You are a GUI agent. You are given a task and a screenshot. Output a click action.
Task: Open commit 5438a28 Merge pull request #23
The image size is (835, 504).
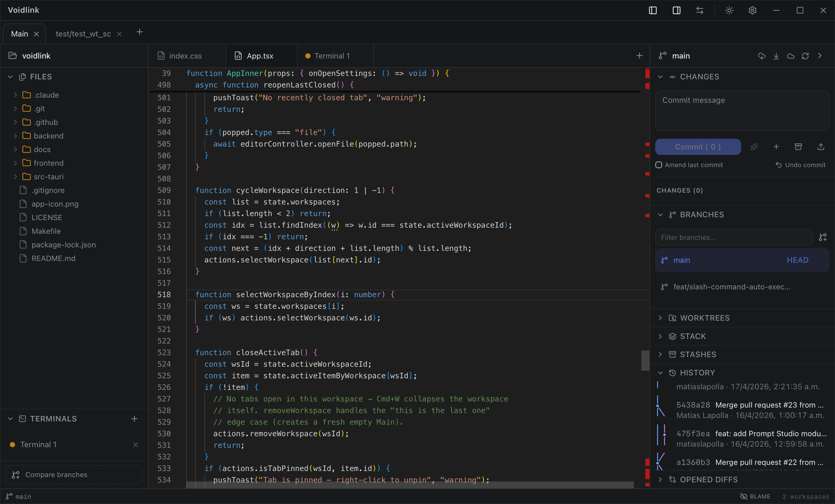(x=742, y=410)
